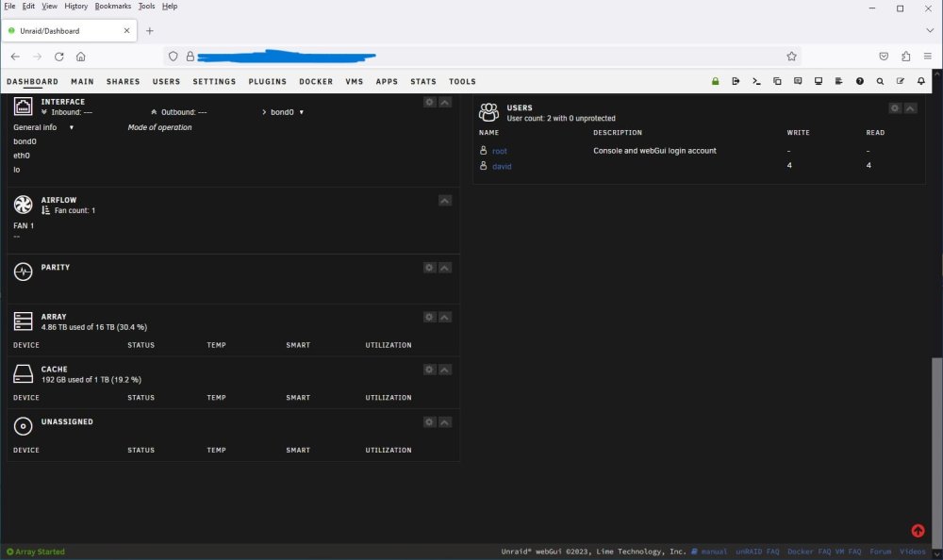
Task: Collapse the Users panel
Action: (911, 108)
